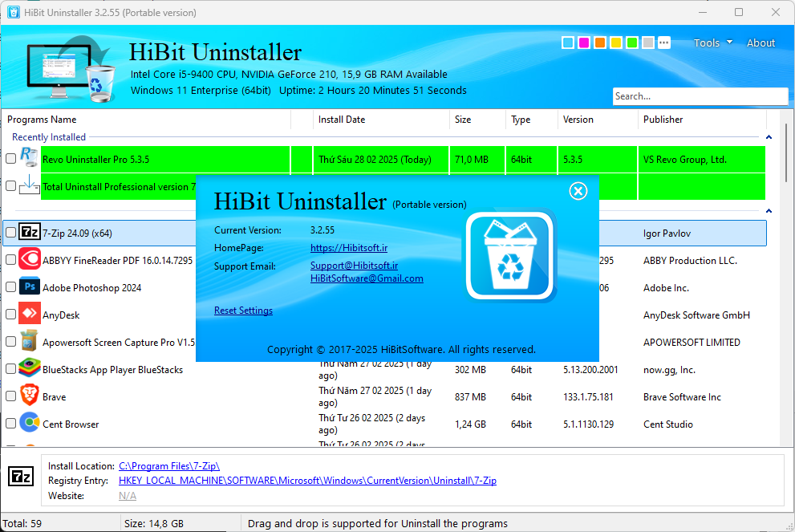The height and width of the screenshot is (532, 795).
Task: Click the Revo Uninstaller Pro program icon
Action: [x=29, y=158]
